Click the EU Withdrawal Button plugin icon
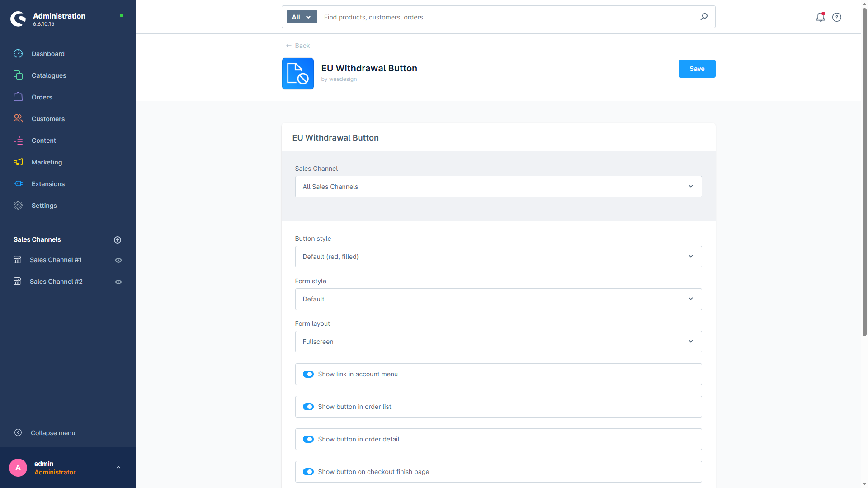Viewport: 868px width, 488px height. (298, 74)
